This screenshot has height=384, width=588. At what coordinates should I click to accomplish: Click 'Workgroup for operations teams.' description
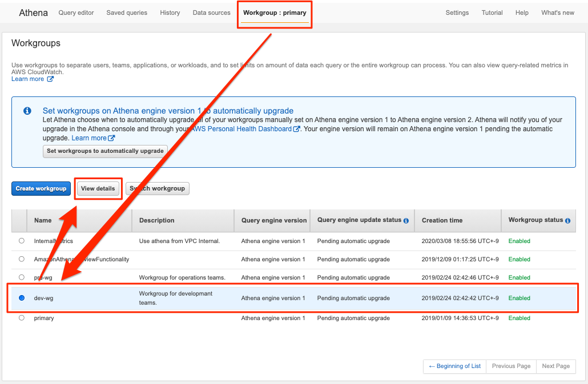182,278
